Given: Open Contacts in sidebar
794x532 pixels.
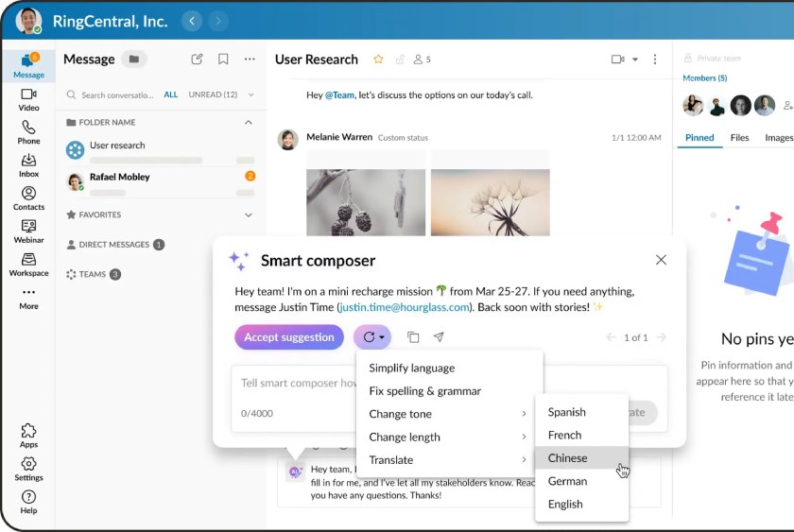Looking at the screenshot, I should tap(28, 198).
